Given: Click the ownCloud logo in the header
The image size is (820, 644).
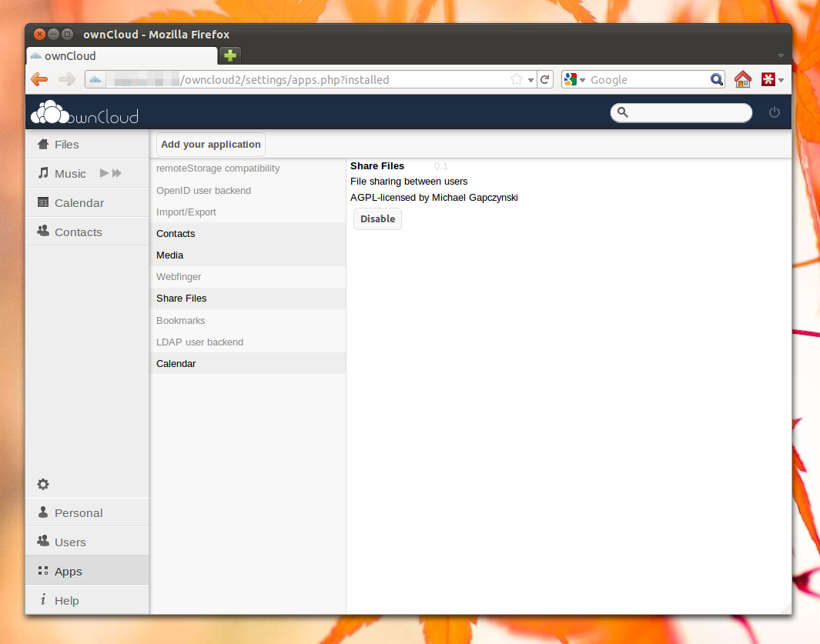Looking at the screenshot, I should (x=85, y=112).
